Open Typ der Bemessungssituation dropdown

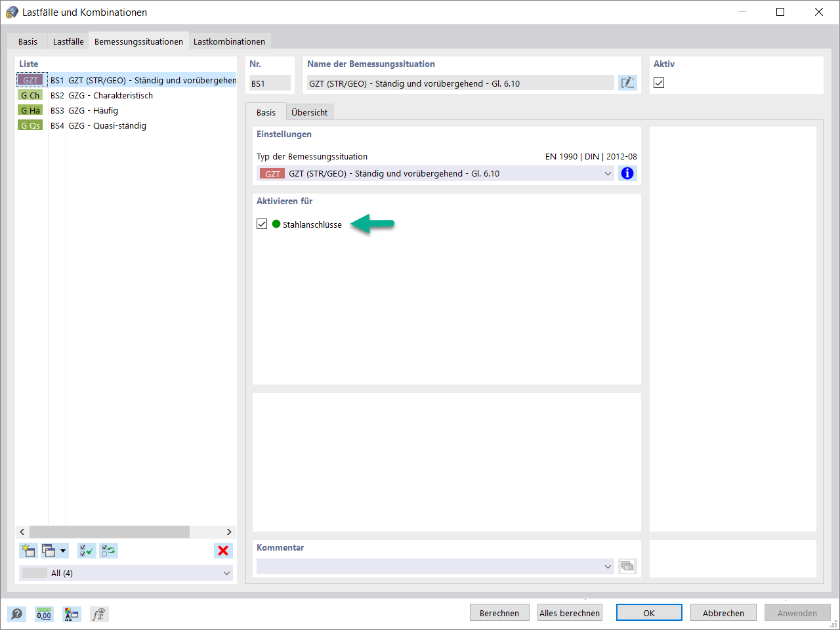click(x=436, y=173)
